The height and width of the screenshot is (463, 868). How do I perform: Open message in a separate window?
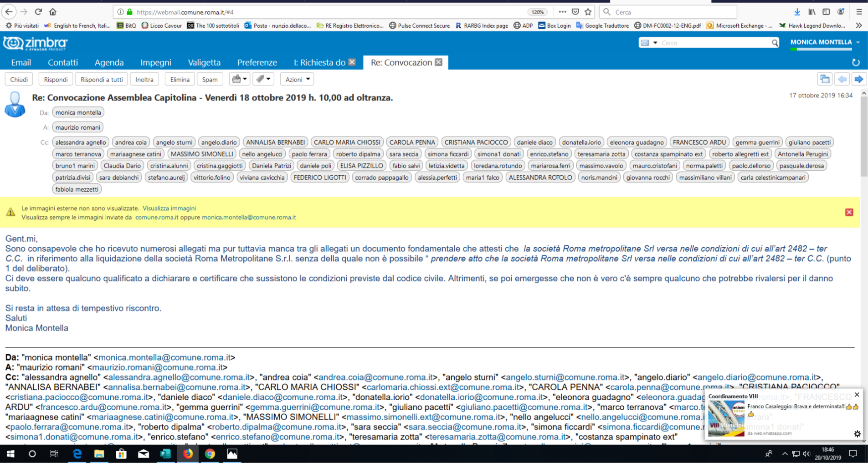(x=825, y=79)
